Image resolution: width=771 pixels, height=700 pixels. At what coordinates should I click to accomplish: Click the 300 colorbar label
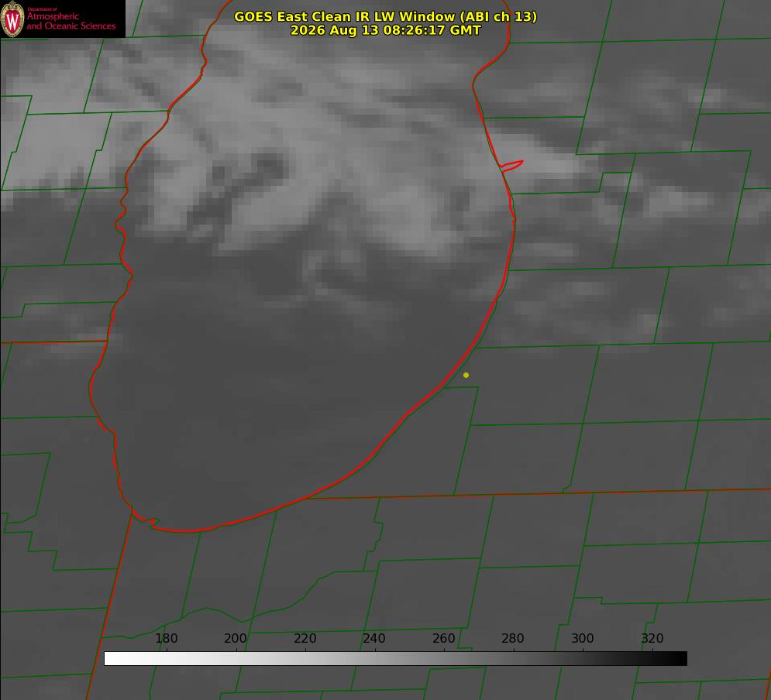583,638
